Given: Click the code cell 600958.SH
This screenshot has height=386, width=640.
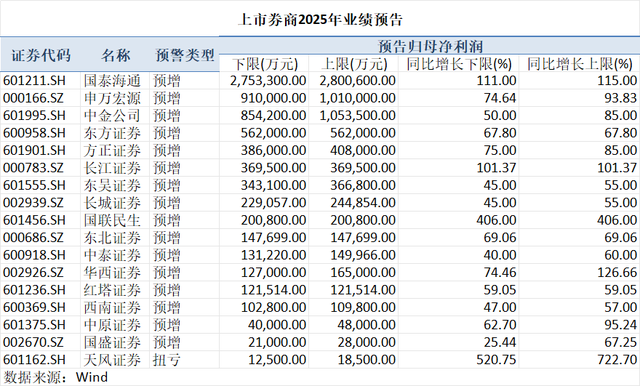Looking at the screenshot, I should (x=34, y=133).
